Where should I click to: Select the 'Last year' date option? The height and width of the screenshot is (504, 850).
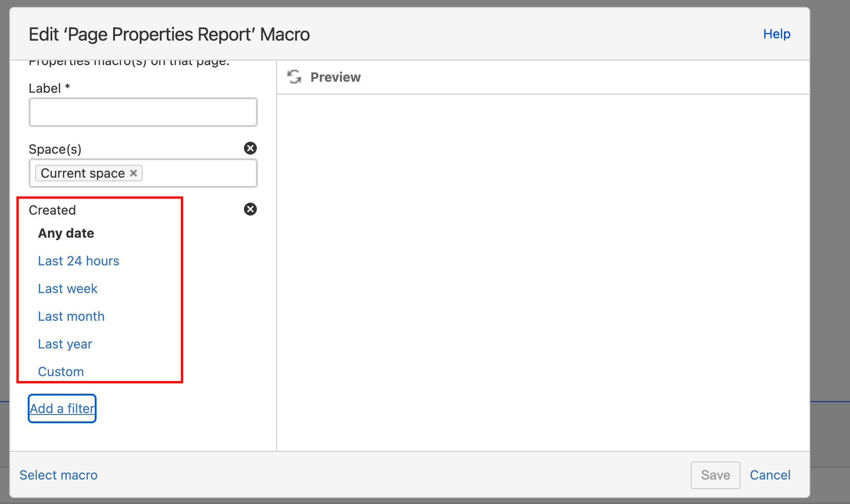coord(65,344)
